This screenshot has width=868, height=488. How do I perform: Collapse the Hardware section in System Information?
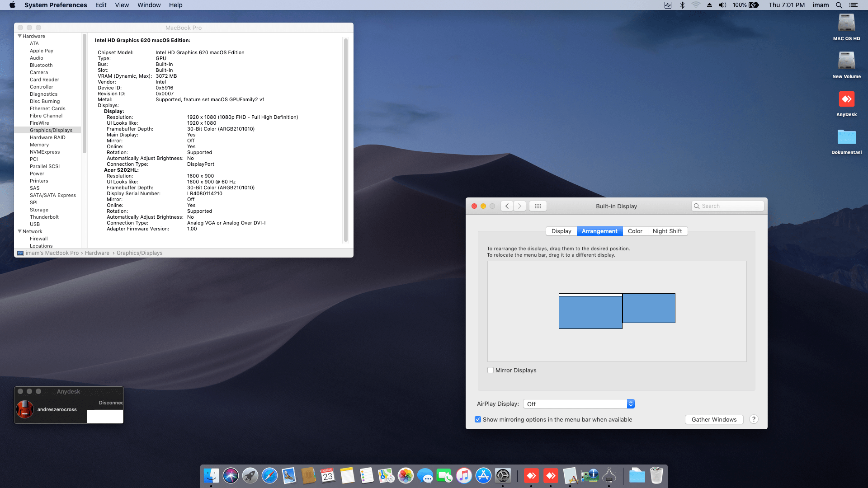pyautogui.click(x=19, y=36)
